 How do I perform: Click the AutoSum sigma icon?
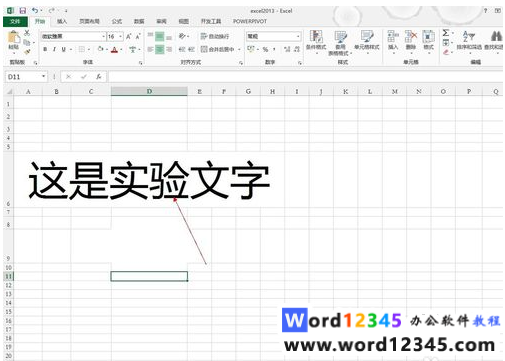pyautogui.click(x=446, y=33)
